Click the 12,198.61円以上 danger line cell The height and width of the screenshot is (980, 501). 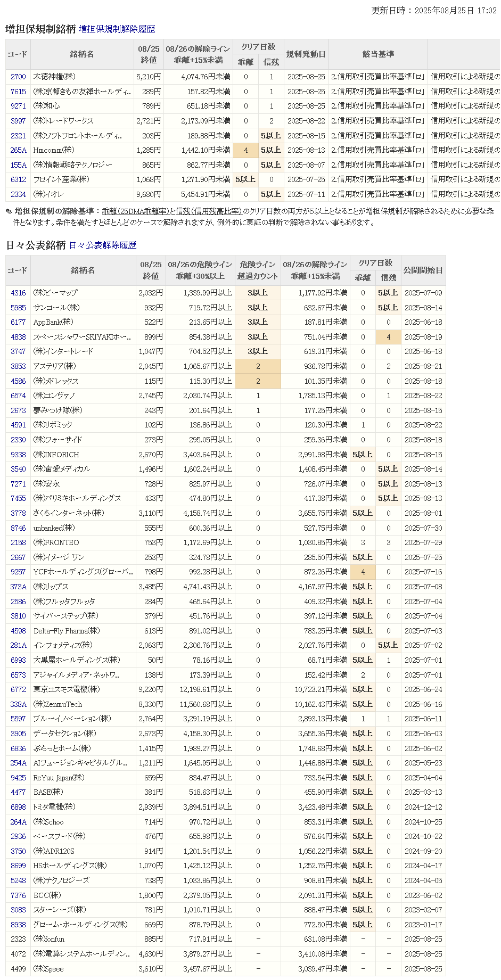point(200,689)
